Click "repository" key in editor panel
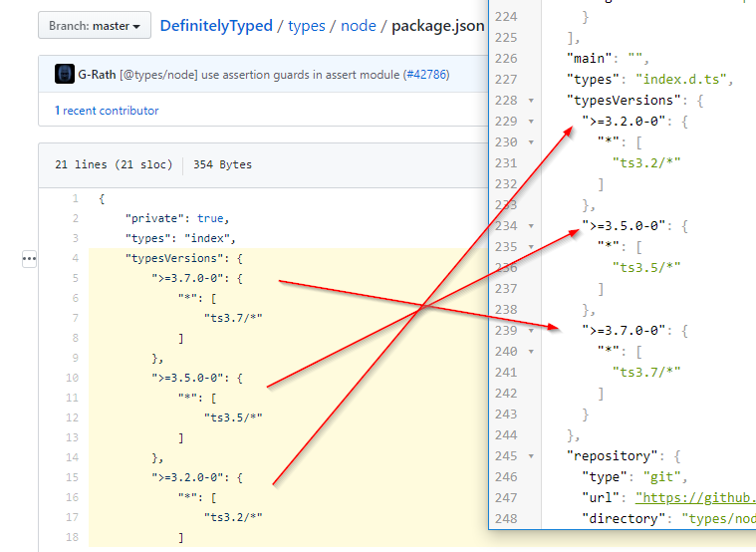The height and width of the screenshot is (552, 756). (613, 456)
